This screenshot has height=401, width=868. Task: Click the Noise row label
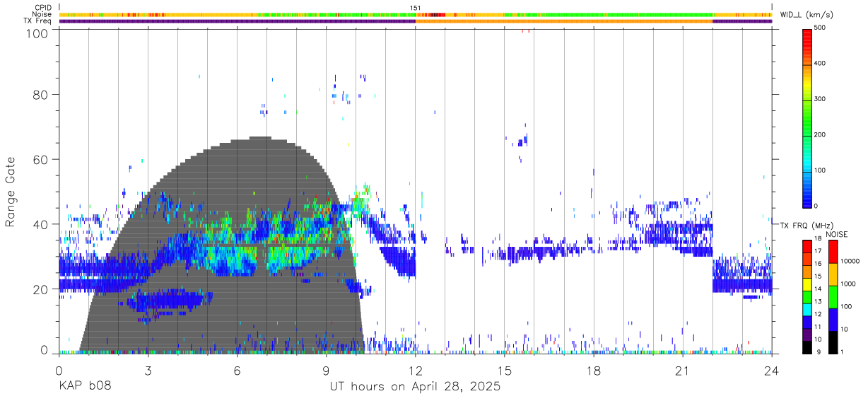pyautogui.click(x=42, y=14)
